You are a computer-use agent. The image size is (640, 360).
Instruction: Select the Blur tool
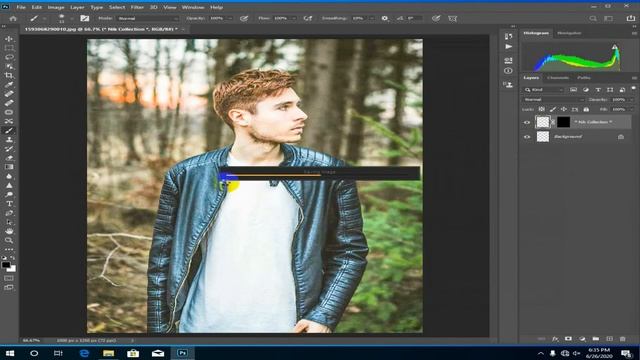click(x=9, y=176)
